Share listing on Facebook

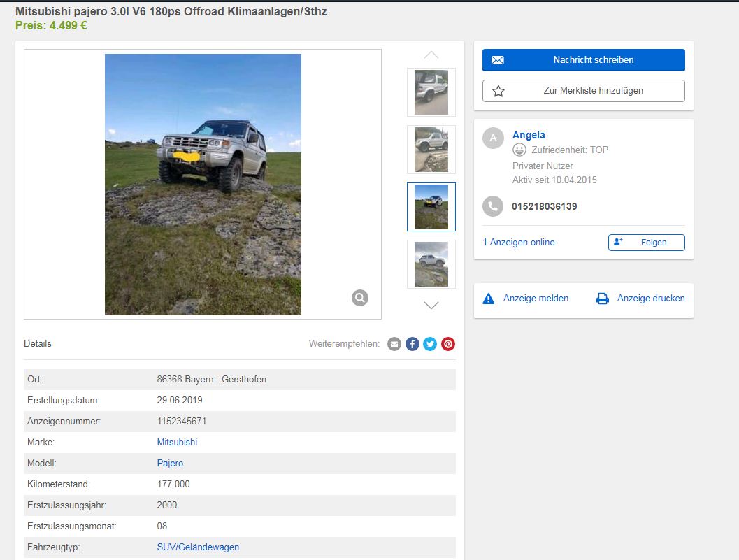412,344
